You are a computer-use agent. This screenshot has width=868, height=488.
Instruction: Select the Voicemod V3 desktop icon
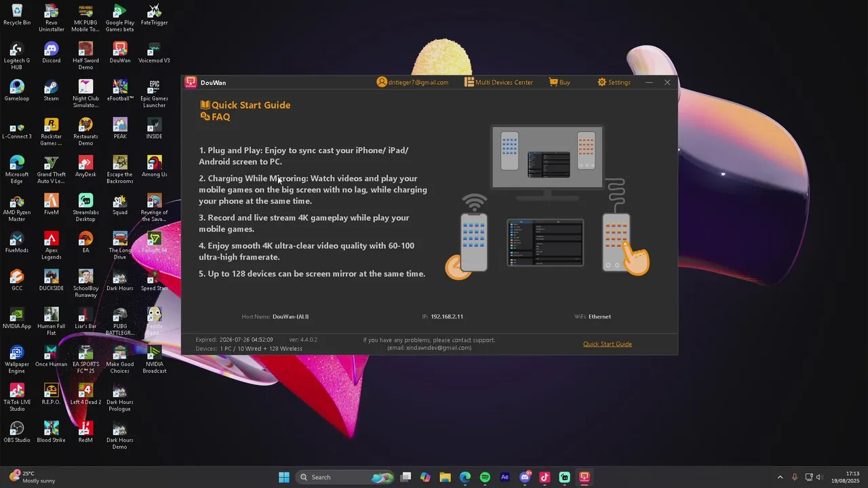click(154, 53)
